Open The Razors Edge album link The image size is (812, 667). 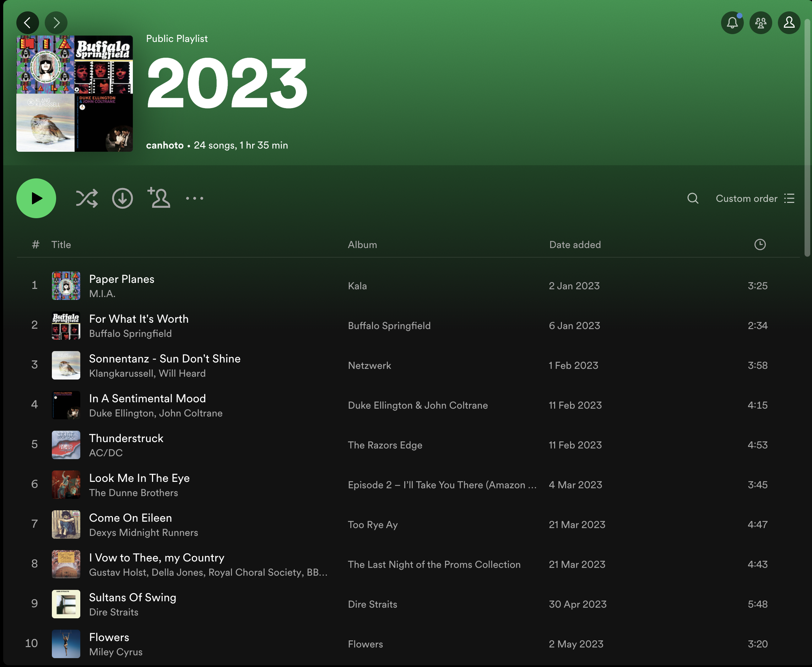tap(385, 445)
